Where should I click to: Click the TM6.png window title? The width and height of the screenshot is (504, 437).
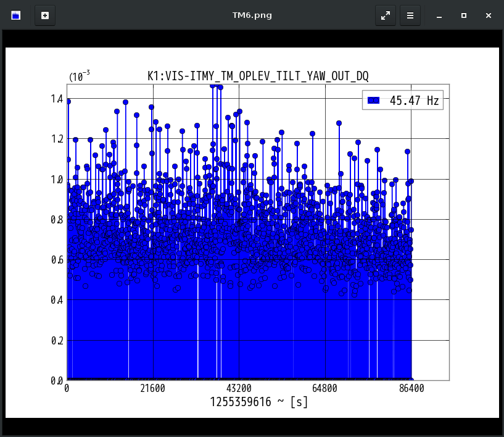(x=252, y=15)
